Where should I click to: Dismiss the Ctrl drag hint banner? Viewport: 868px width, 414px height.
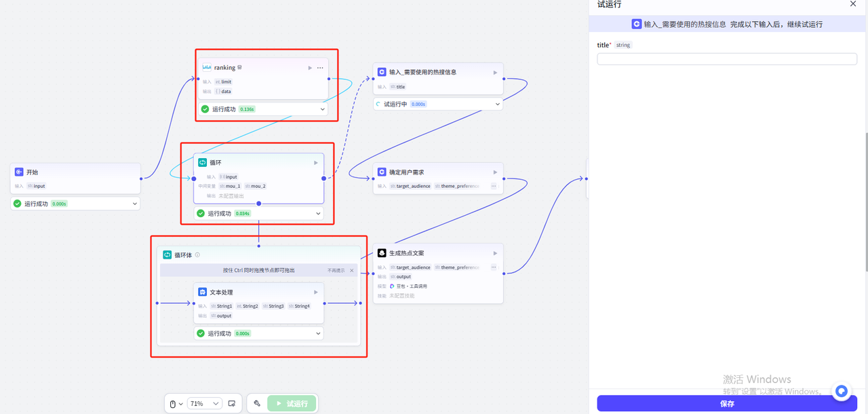click(x=352, y=270)
